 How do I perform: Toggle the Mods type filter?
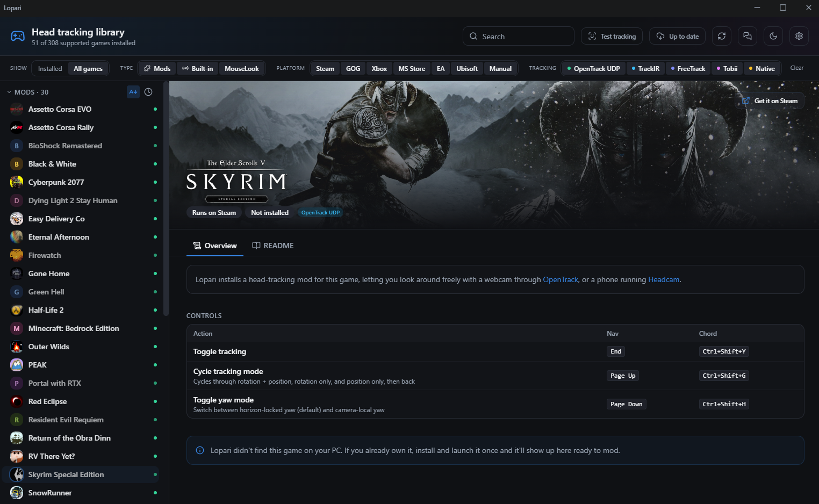(x=157, y=69)
